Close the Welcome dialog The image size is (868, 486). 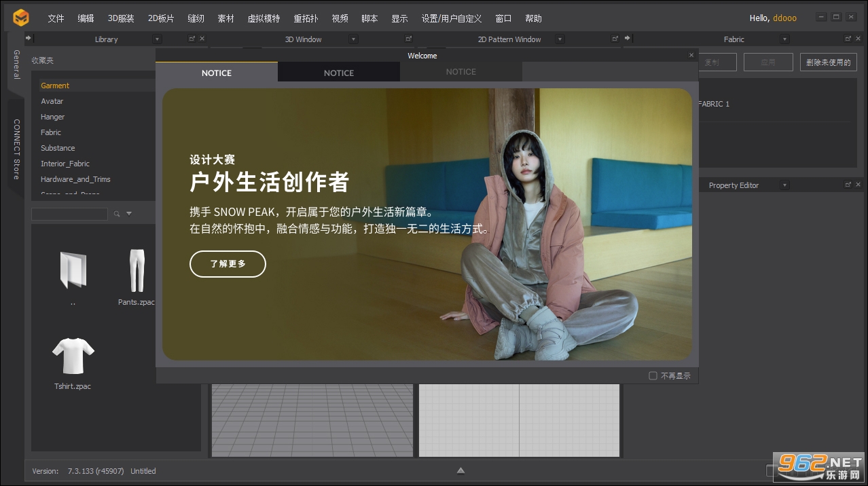pyautogui.click(x=691, y=56)
